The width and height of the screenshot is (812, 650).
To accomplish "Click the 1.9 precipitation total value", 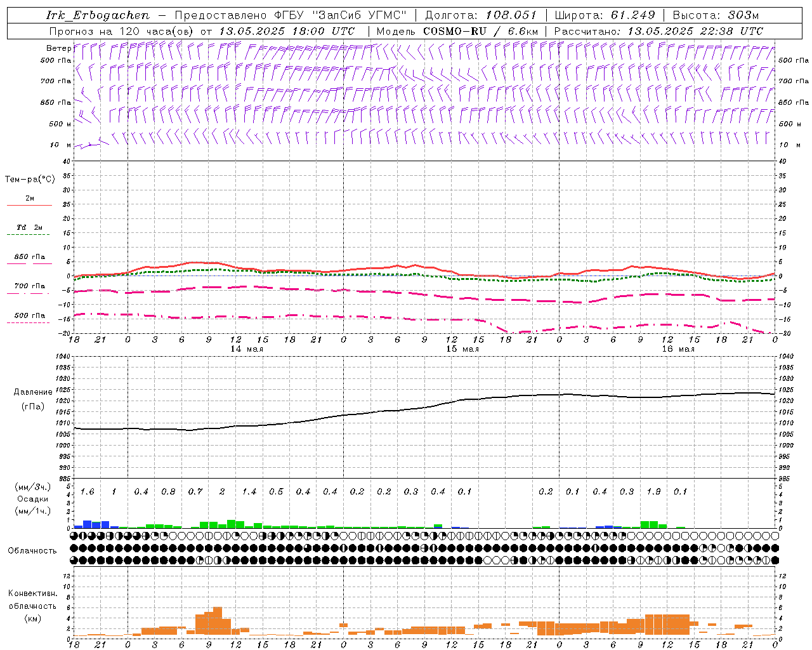I will click(653, 492).
